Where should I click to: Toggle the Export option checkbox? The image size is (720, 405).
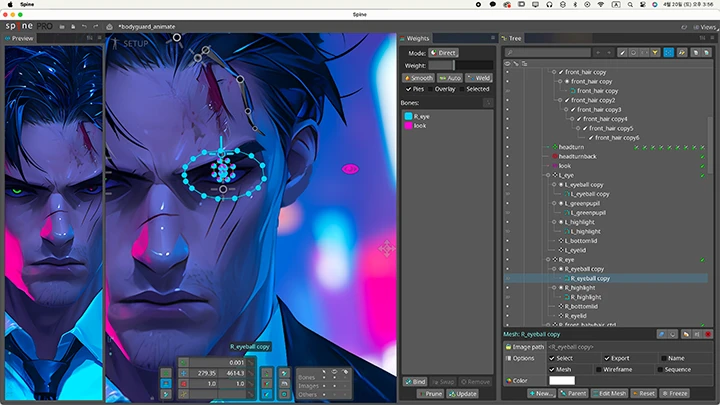click(607, 358)
